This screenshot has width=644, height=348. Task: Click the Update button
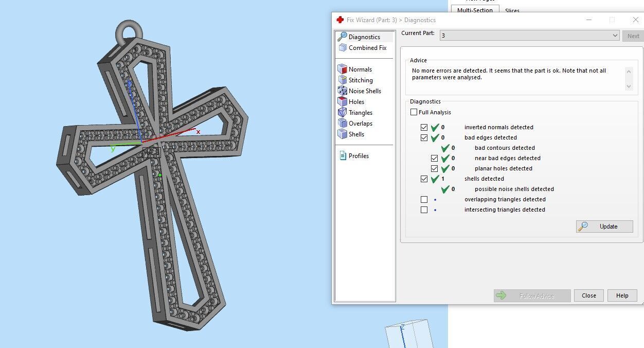click(604, 227)
